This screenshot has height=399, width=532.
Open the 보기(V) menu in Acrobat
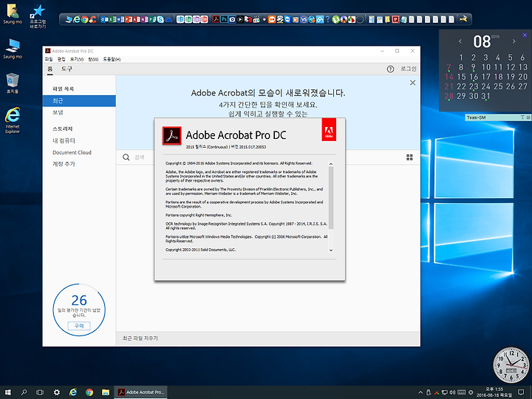click(77, 59)
